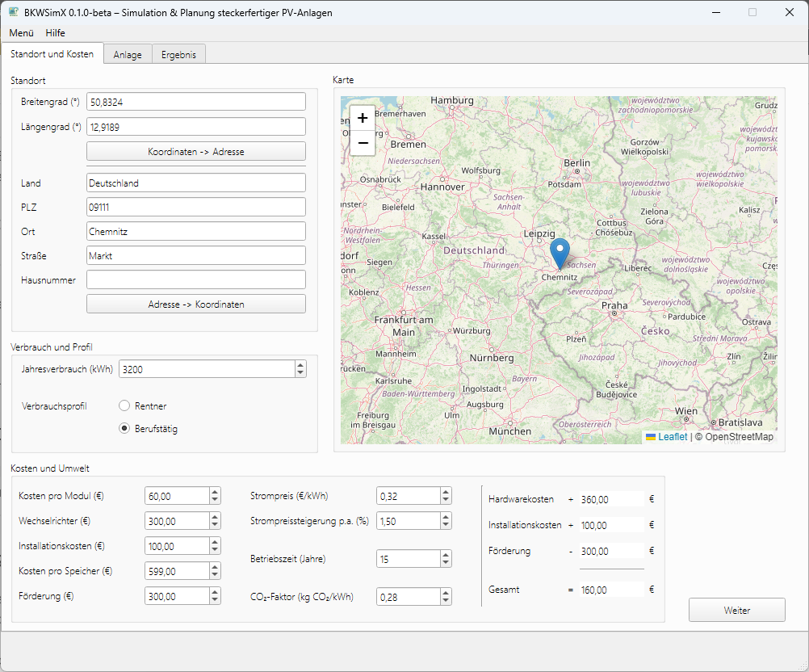Viewport: 809px width, 672px height.
Task: Click the Installationskosten summary 100,00
Action: pos(611,525)
